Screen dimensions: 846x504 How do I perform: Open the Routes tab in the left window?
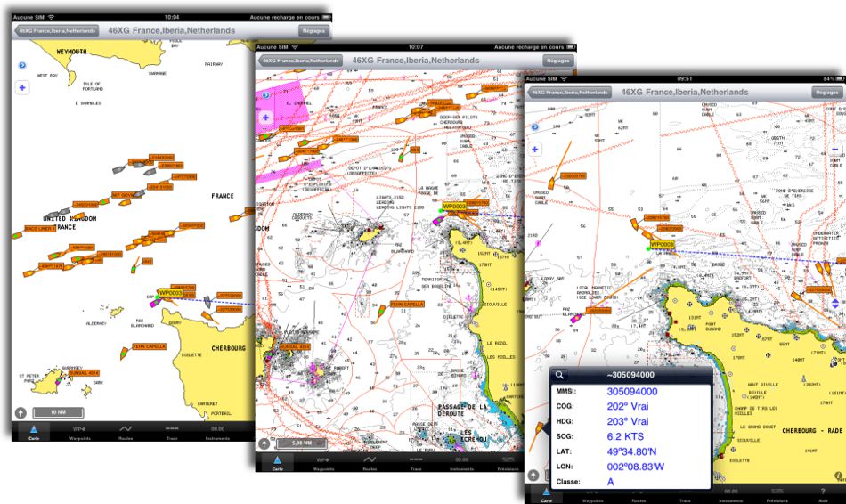[x=126, y=432]
